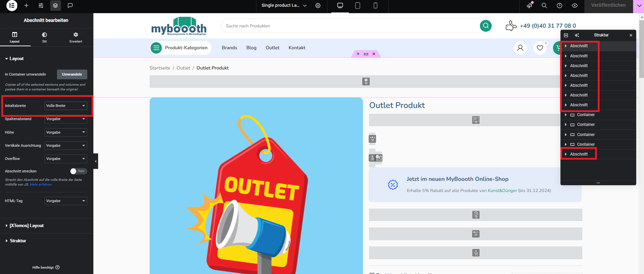644x274 pixels.
Task: Open the Elementor main menu logo
Action: [x=11, y=5]
